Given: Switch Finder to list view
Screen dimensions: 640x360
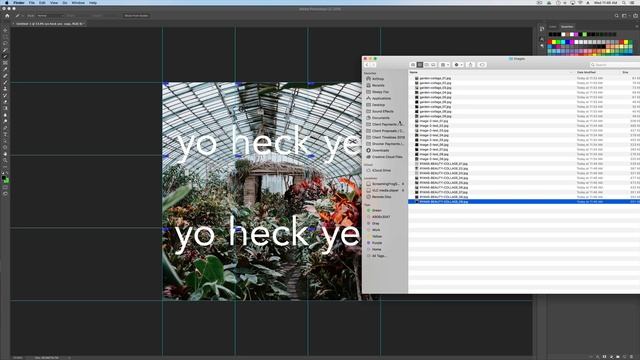Looking at the screenshot, I should click(x=420, y=65).
